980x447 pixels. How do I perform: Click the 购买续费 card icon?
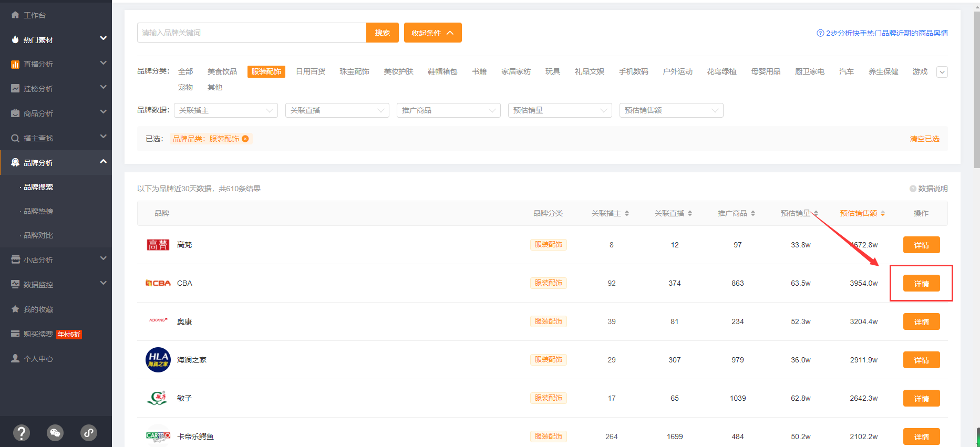pyautogui.click(x=15, y=334)
